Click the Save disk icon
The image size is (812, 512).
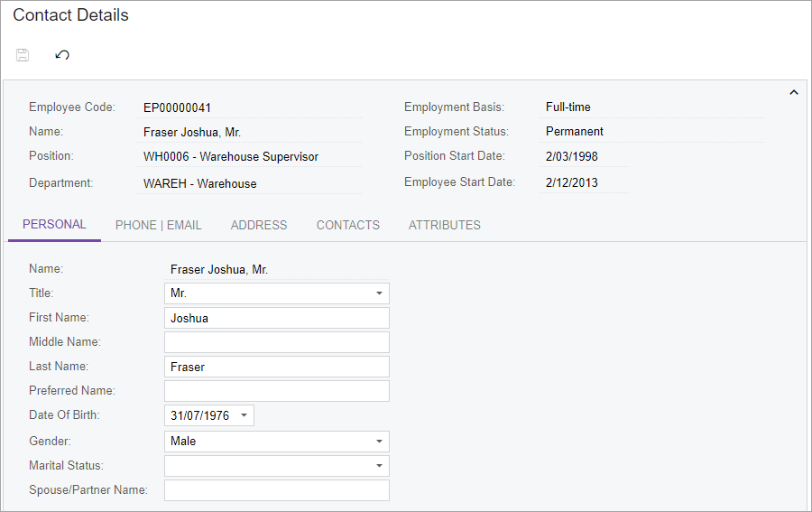(23, 55)
